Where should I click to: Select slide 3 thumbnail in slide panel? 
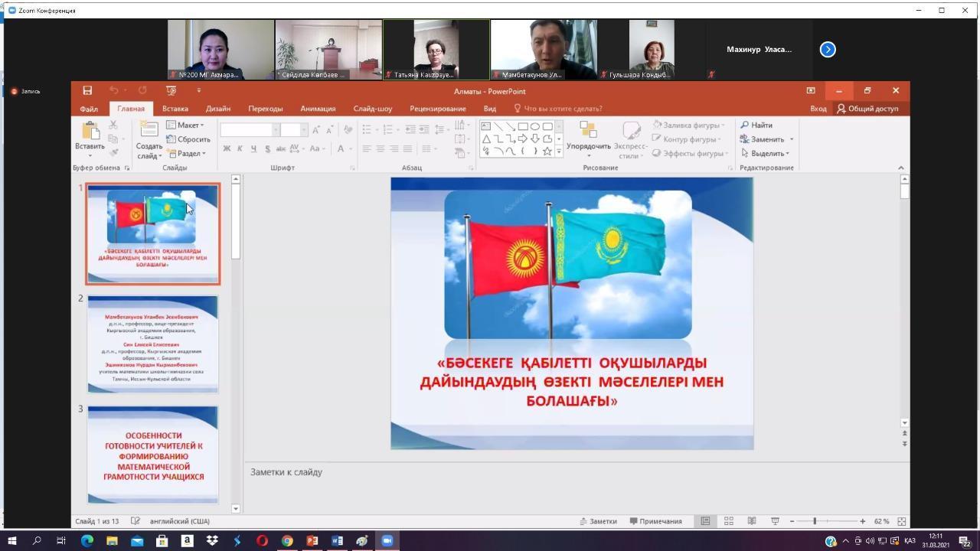152,455
